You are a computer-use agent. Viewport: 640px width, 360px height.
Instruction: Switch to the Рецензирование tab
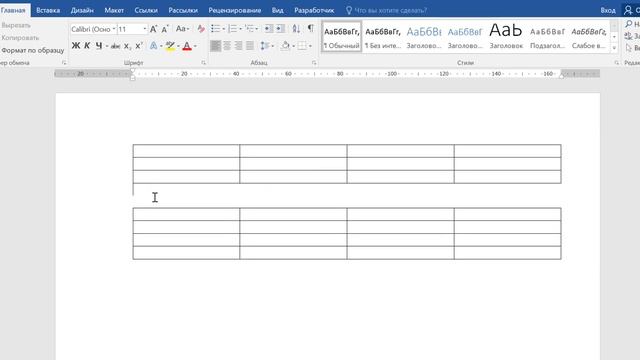(235, 10)
